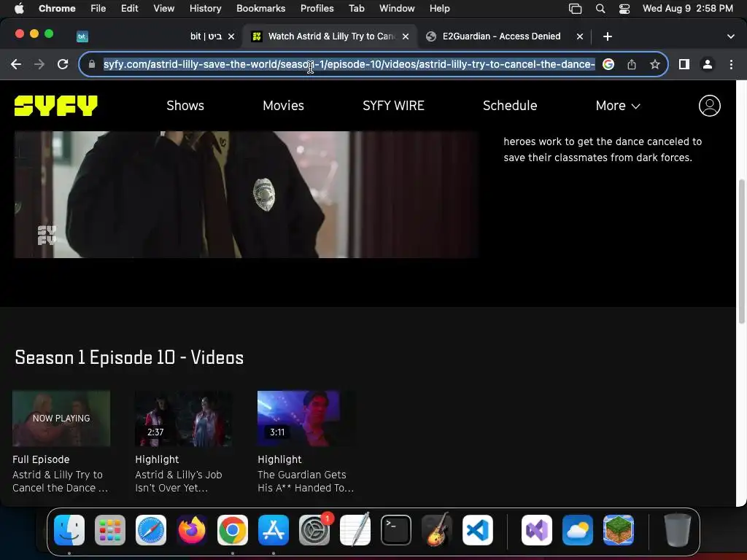Open Visual Studio Code from the Dock
This screenshot has width=747, height=560.
pos(478,530)
